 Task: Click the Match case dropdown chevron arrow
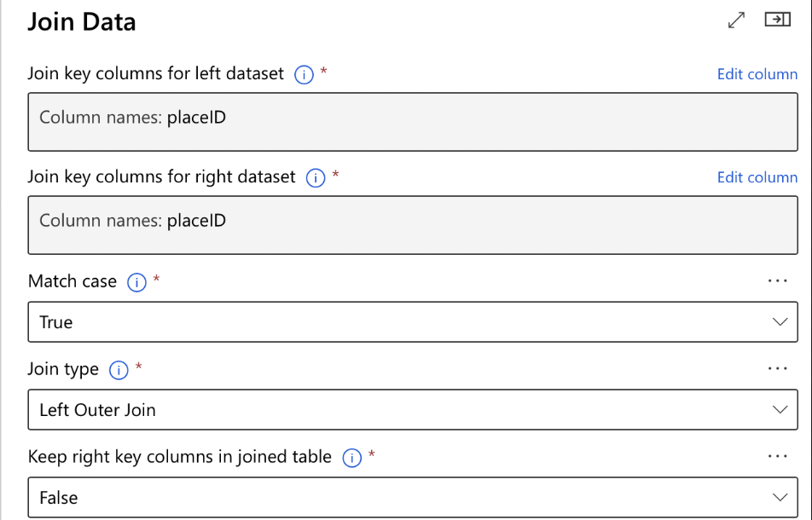point(780,322)
